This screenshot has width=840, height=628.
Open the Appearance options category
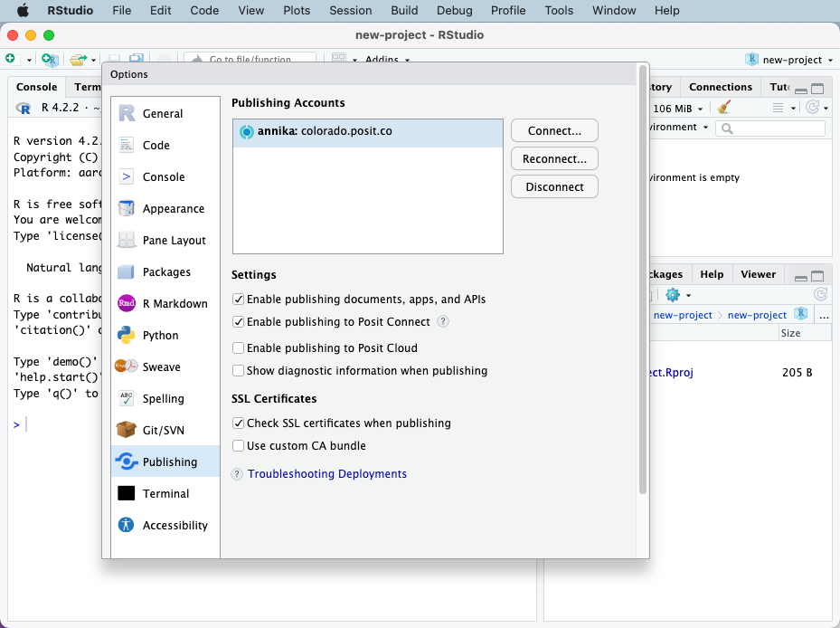pyautogui.click(x=165, y=209)
